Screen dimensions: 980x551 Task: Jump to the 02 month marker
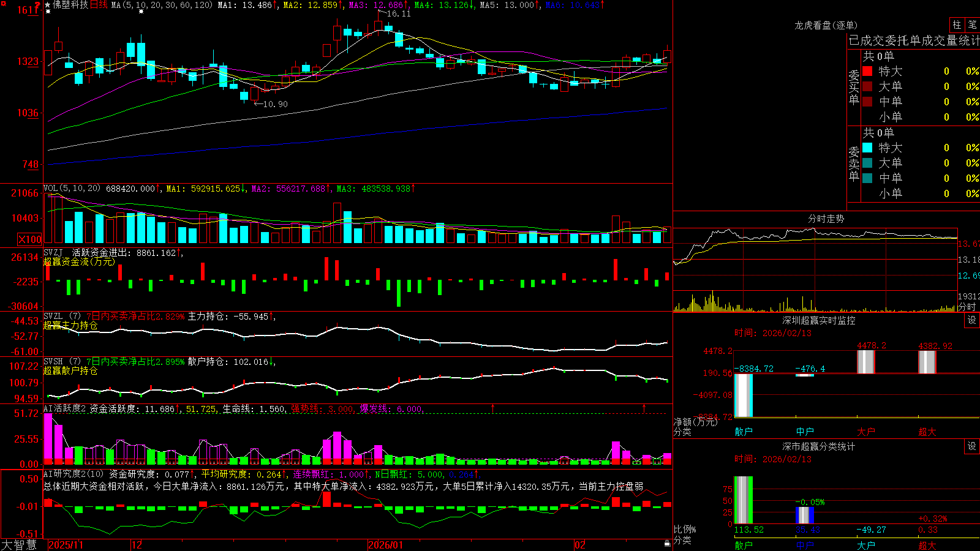click(x=580, y=545)
